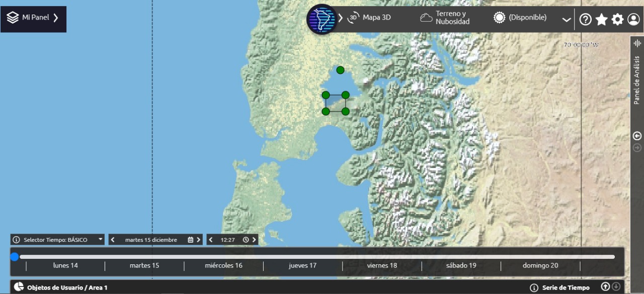Go to next day after martes 15
The width and height of the screenshot is (644, 294).
click(x=199, y=240)
